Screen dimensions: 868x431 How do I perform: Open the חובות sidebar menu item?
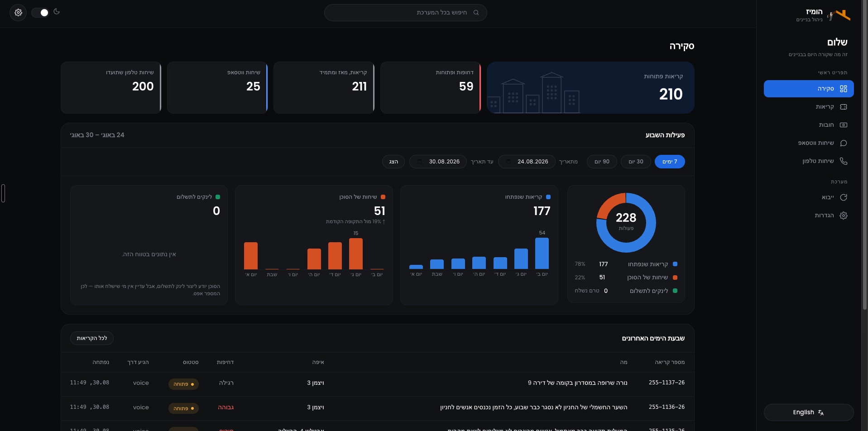coord(809,125)
